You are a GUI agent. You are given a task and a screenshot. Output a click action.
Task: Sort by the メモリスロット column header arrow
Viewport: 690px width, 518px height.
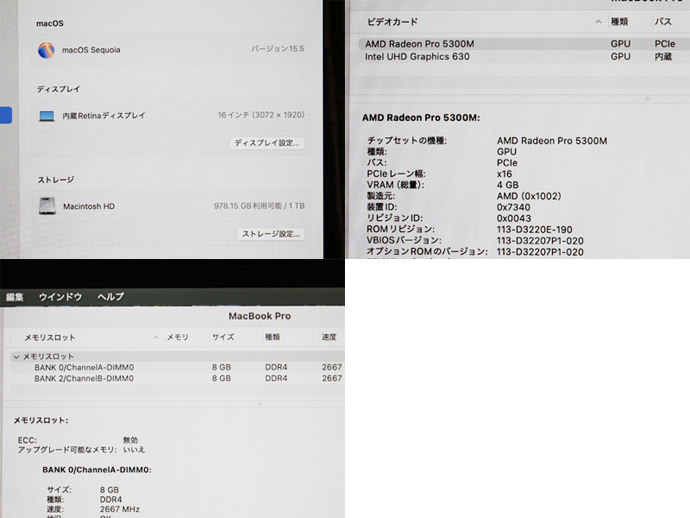pos(156,338)
